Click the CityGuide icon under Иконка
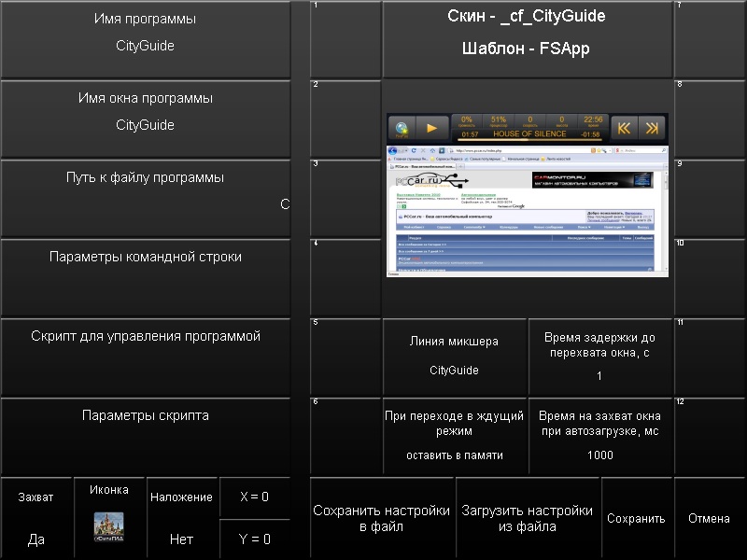This screenshot has height=560, width=747. pos(109,527)
